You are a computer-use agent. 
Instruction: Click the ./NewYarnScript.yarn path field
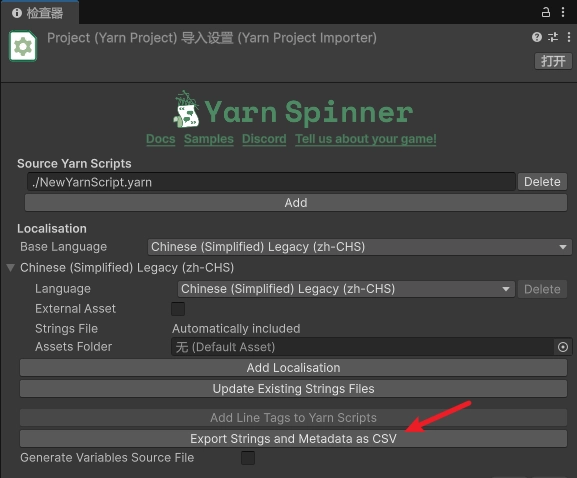coord(271,182)
